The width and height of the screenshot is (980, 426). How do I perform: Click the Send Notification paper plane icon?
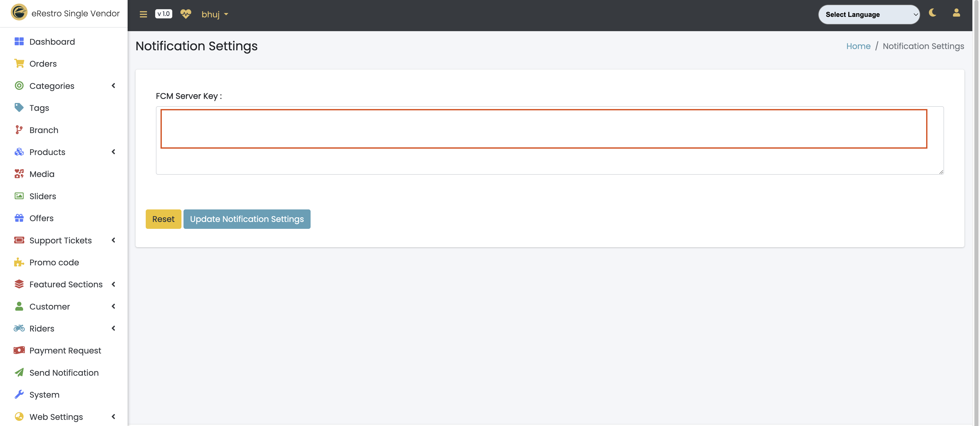click(x=19, y=372)
